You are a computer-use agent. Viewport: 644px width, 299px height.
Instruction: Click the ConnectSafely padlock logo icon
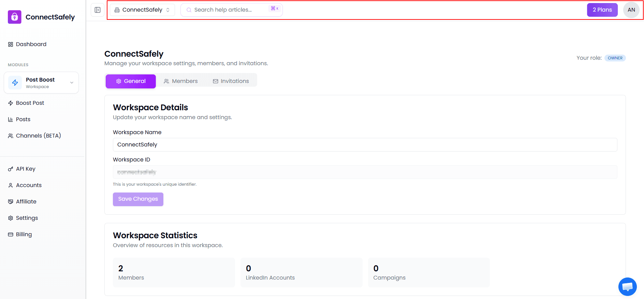[15, 17]
